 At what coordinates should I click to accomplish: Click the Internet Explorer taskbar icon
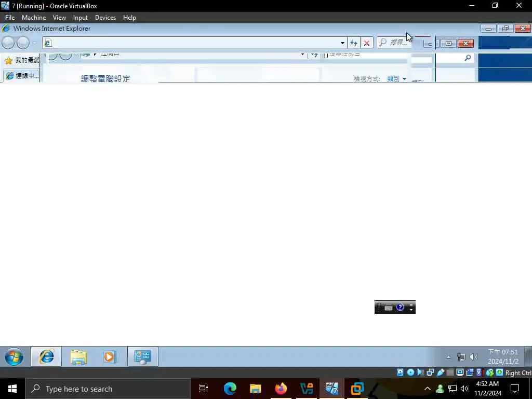point(46,356)
